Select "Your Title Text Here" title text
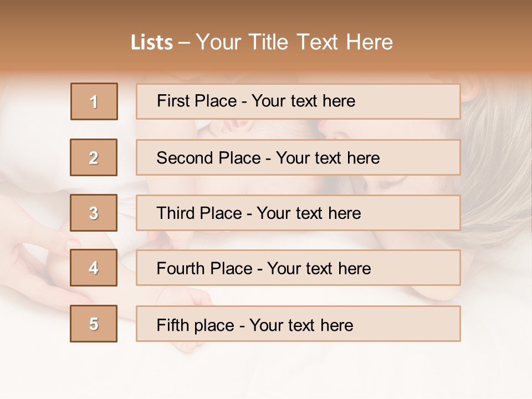The width and height of the screenshot is (532, 399). click(294, 42)
